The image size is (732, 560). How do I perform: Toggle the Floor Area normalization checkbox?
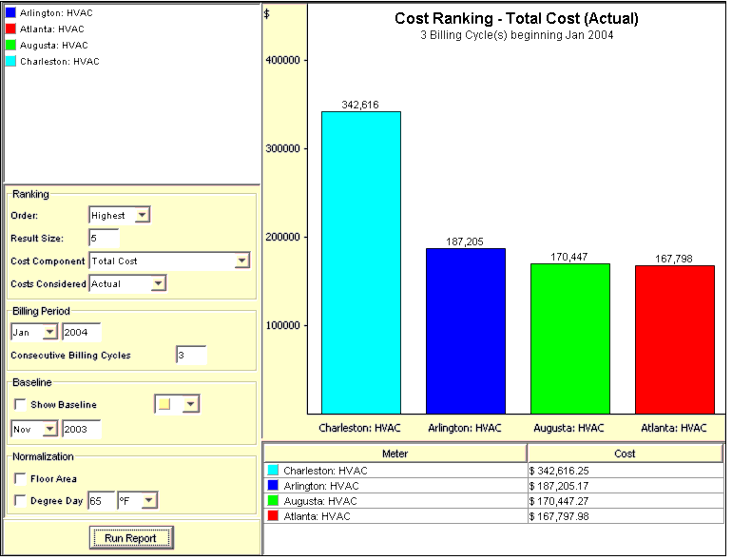tap(21, 479)
